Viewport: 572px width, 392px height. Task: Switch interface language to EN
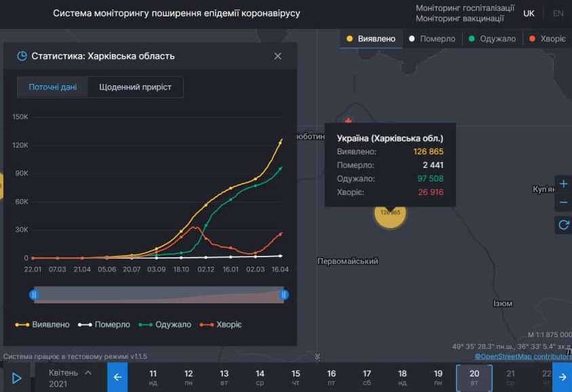(558, 13)
